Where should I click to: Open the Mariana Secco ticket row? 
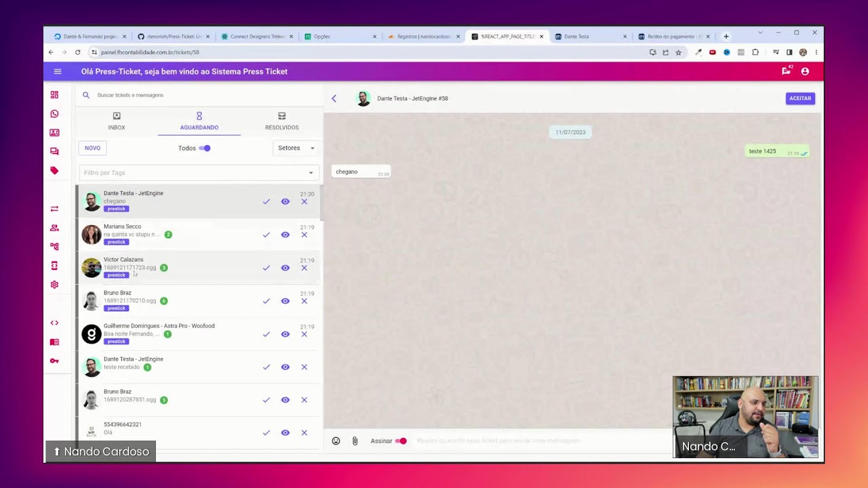click(x=198, y=235)
